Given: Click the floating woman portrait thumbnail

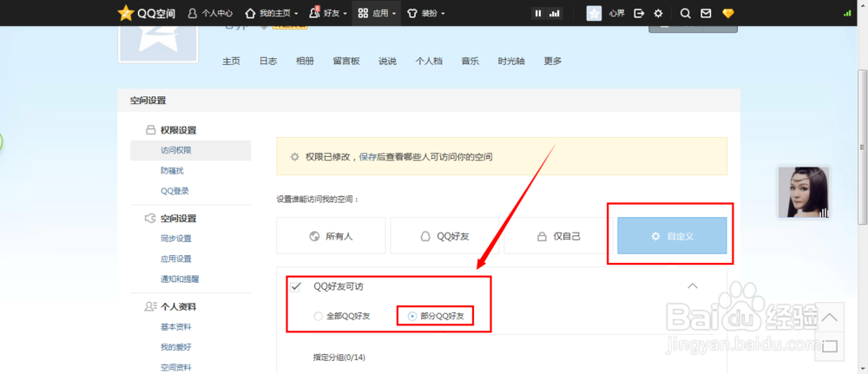Looking at the screenshot, I should [804, 192].
